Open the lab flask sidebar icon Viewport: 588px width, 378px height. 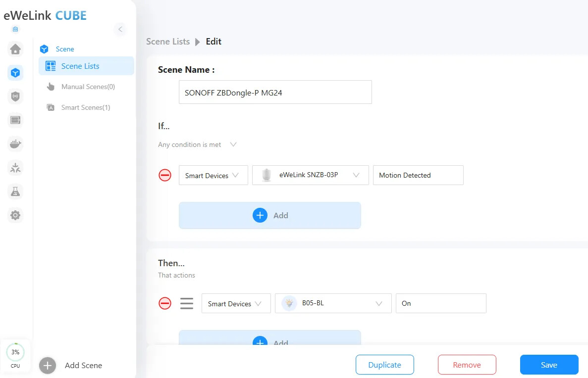click(16, 191)
